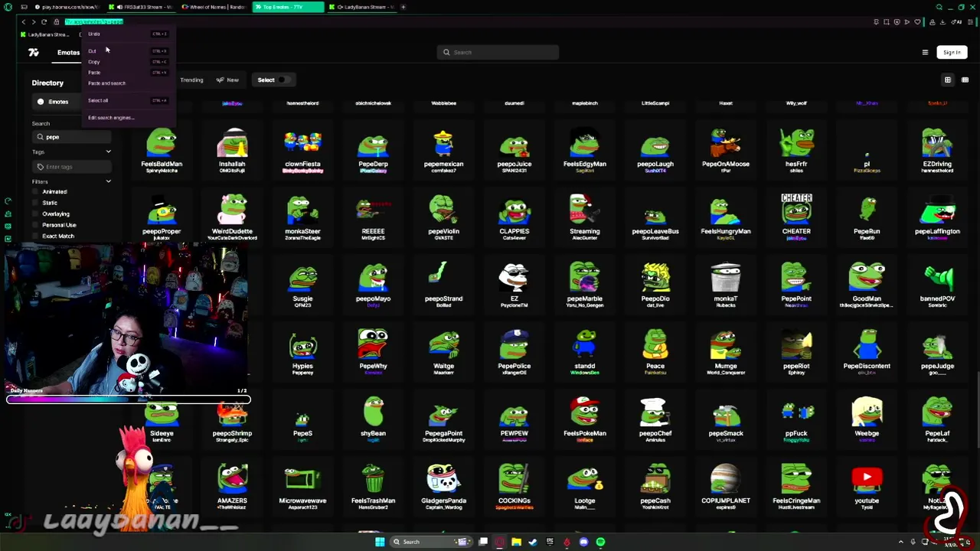Click the highlighted browser address bar URL

tap(94, 22)
